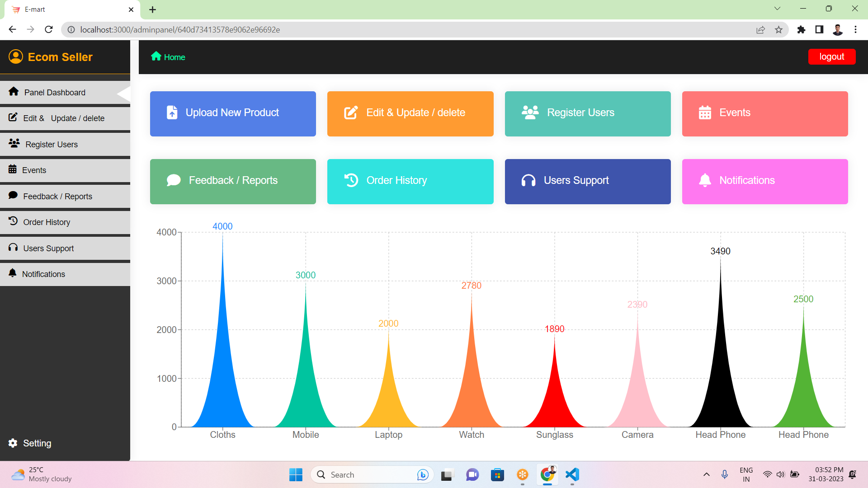
Task: Open Feedback / Reports from sidebar menu
Action: pyautogui.click(x=57, y=197)
